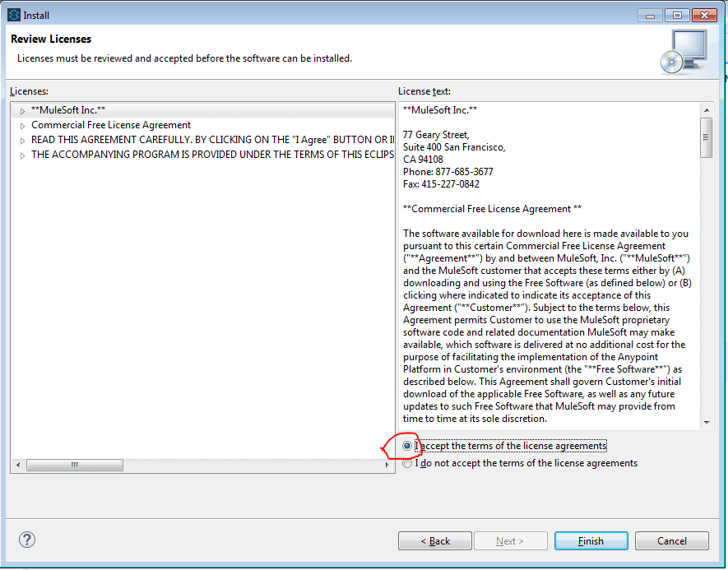Close the Install dialog window
The width and height of the screenshot is (728, 570).
pos(704,16)
